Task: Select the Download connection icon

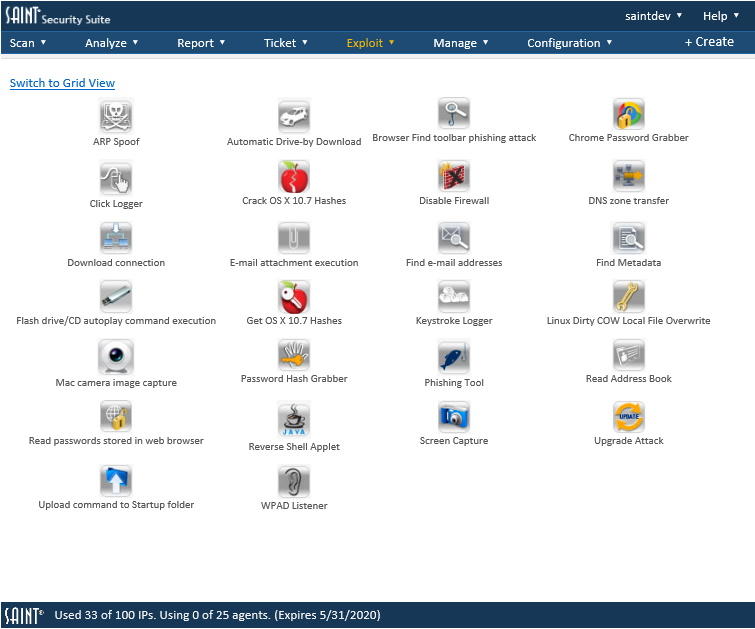Action: coord(116,238)
